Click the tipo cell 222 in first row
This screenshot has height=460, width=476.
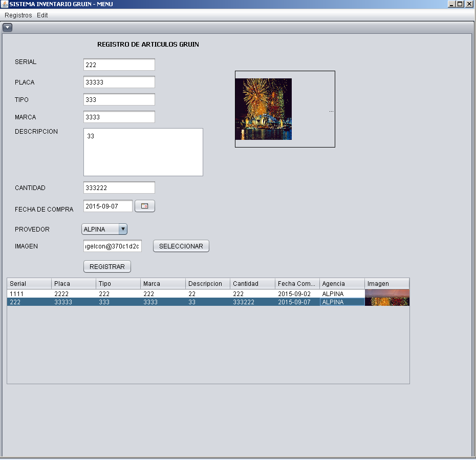[x=118, y=294]
